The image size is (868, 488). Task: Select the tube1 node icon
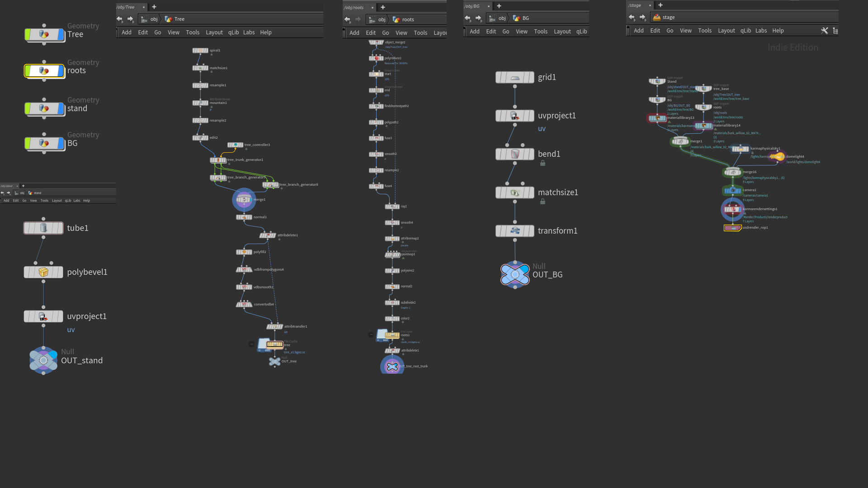tap(43, 228)
